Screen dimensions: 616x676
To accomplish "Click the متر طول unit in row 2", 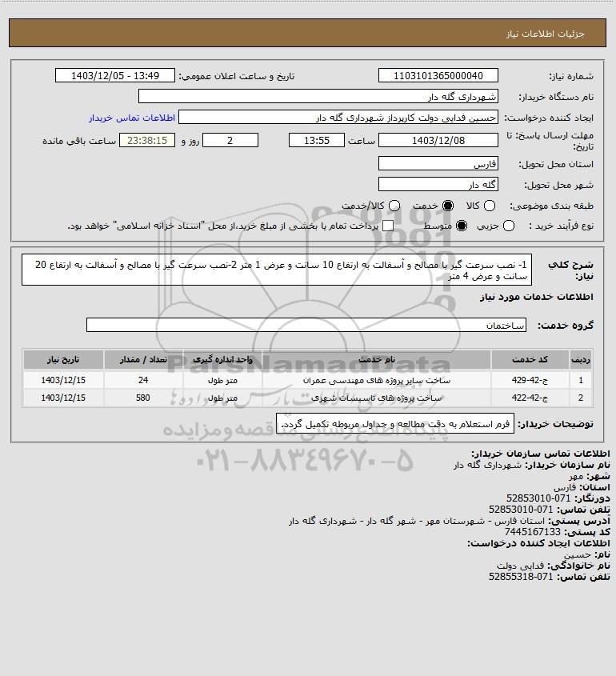I will pyautogui.click(x=223, y=398).
